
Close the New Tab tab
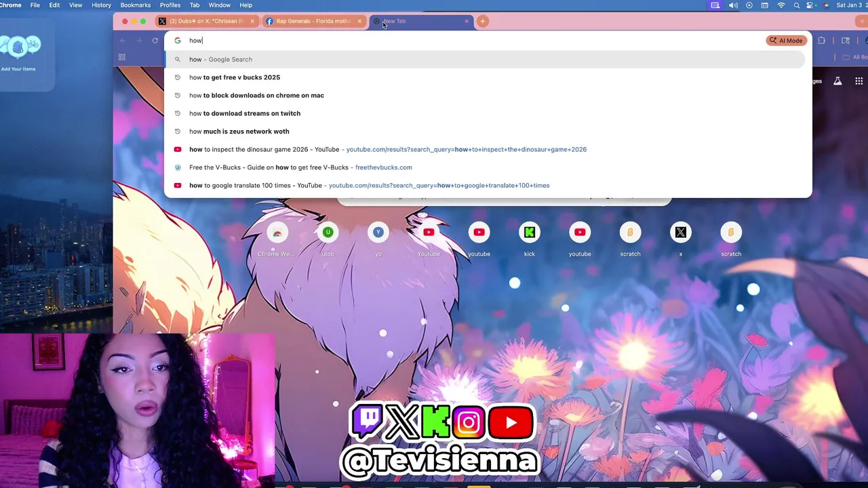(x=467, y=21)
